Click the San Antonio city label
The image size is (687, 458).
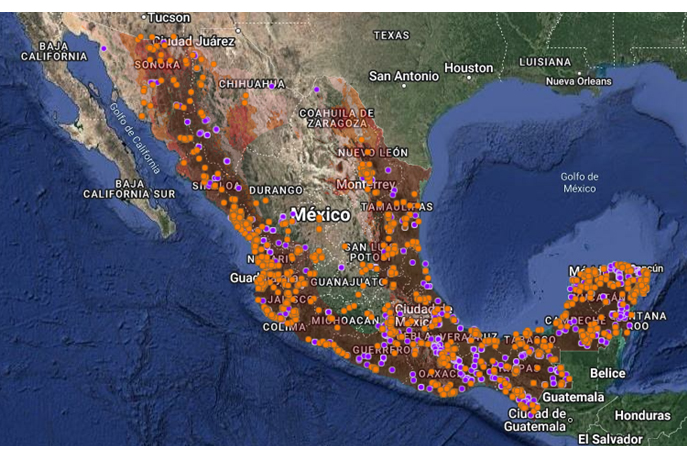coord(404,76)
